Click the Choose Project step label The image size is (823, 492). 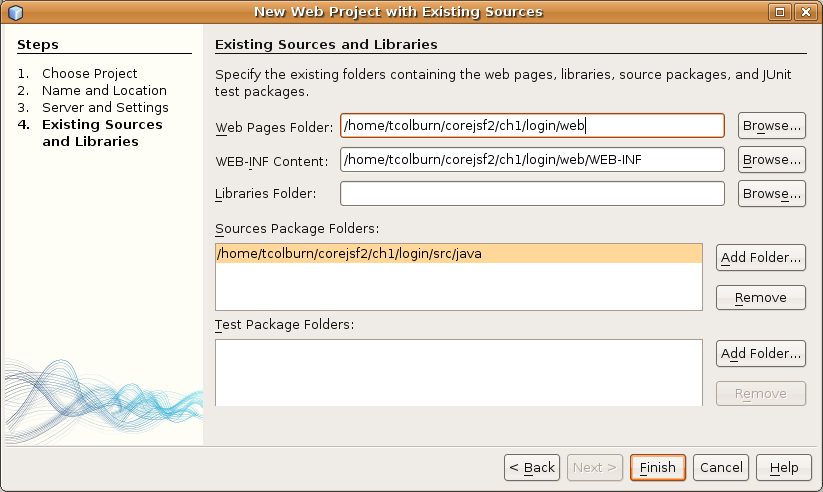pos(90,74)
